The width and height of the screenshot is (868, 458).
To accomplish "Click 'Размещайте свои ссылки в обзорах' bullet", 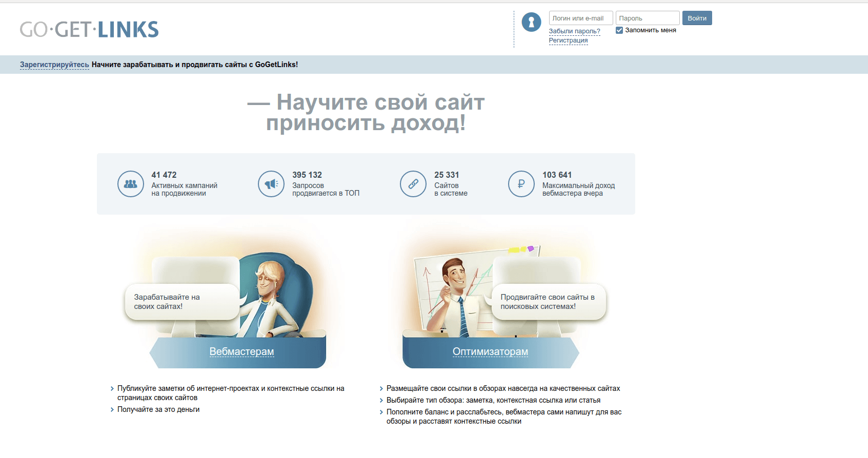I will pos(503,388).
